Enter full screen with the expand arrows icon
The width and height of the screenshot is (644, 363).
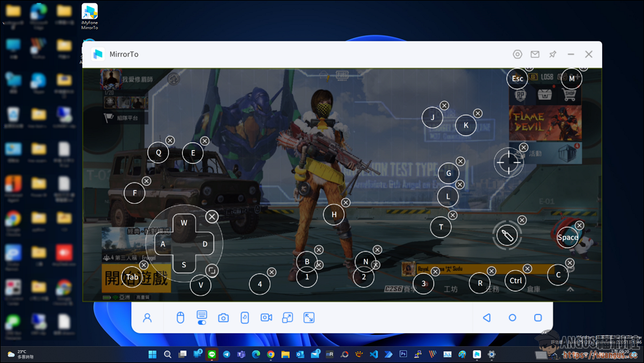click(x=309, y=318)
